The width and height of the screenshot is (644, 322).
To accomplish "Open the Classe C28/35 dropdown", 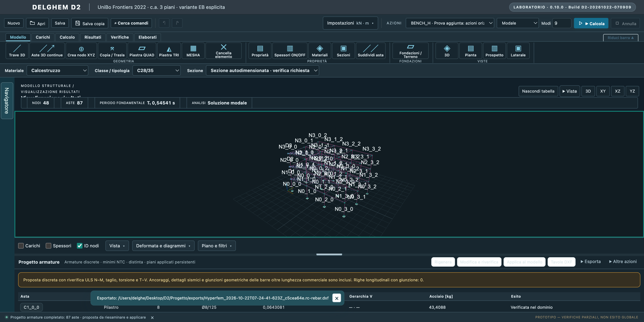I will (157, 70).
